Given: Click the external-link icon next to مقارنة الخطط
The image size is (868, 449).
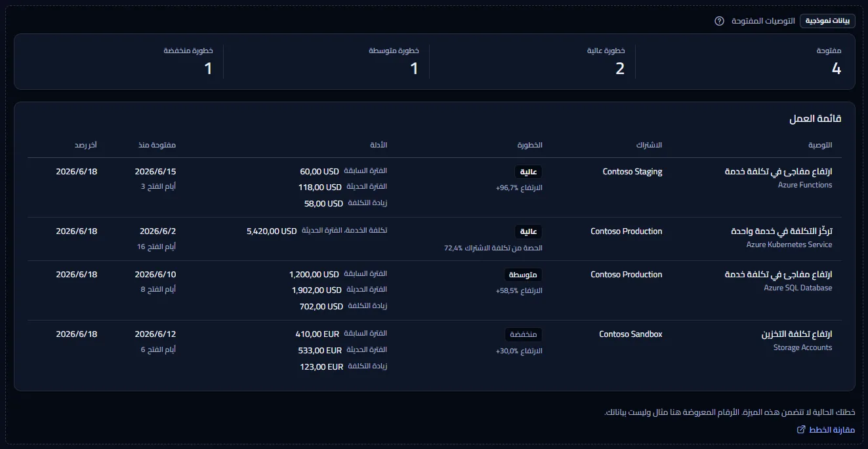Looking at the screenshot, I should point(800,429).
